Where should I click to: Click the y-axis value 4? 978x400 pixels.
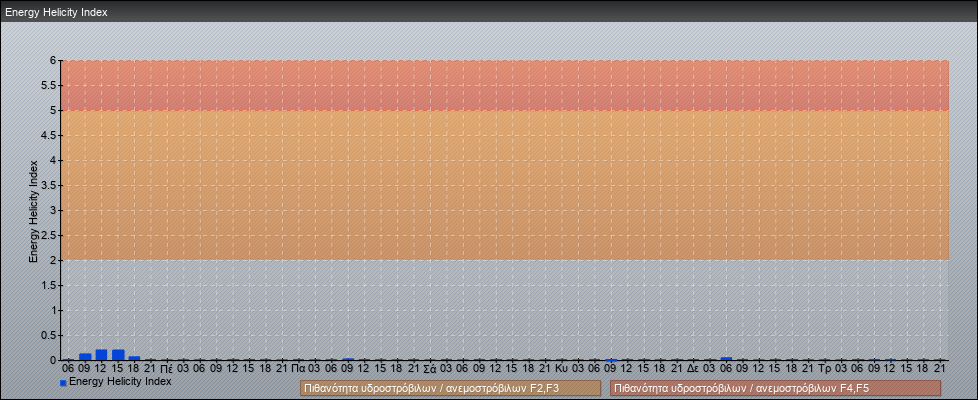point(54,160)
